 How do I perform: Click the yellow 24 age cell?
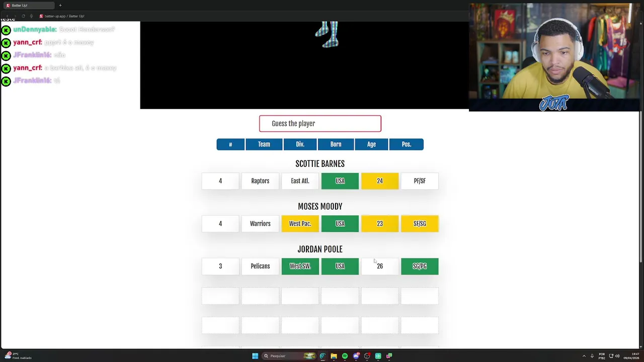click(x=380, y=181)
